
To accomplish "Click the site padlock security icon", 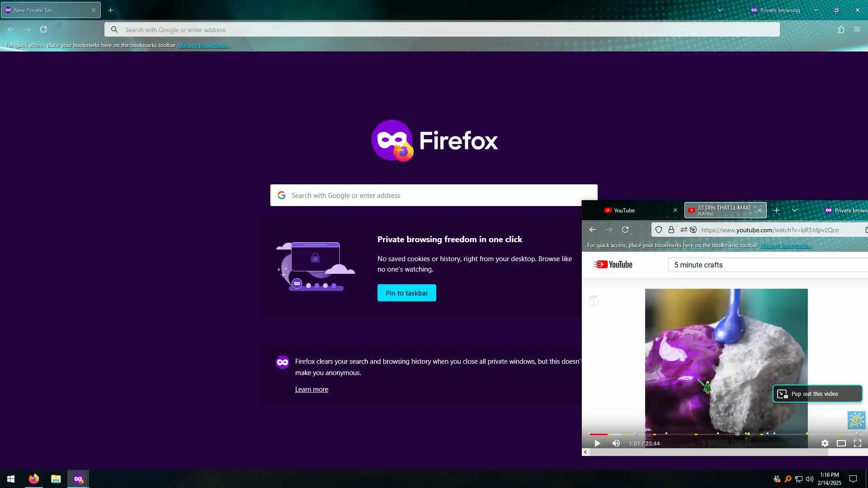I will [x=671, y=230].
